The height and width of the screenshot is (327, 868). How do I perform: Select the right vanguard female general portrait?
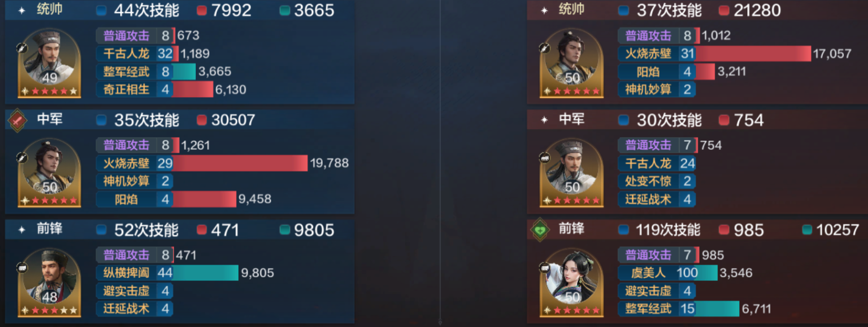coord(572,282)
